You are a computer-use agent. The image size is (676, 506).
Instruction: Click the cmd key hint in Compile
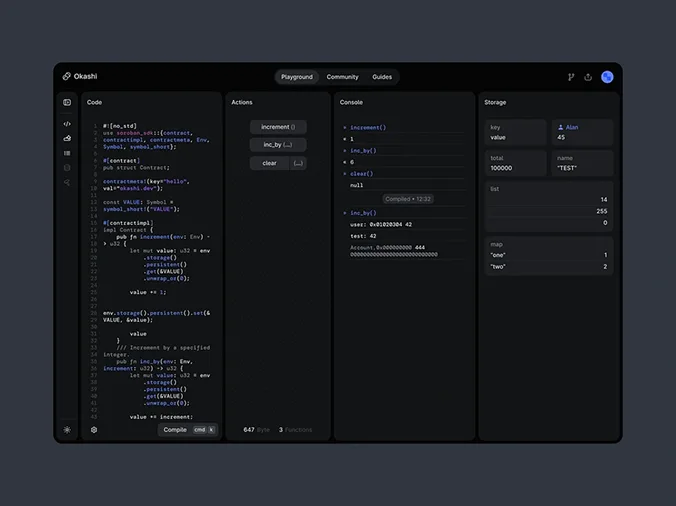tap(200, 430)
